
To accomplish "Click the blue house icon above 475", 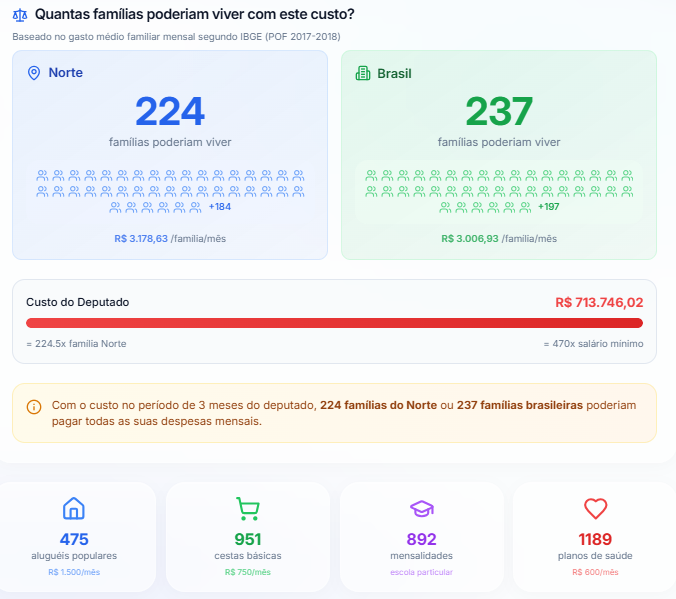I will point(74,509).
